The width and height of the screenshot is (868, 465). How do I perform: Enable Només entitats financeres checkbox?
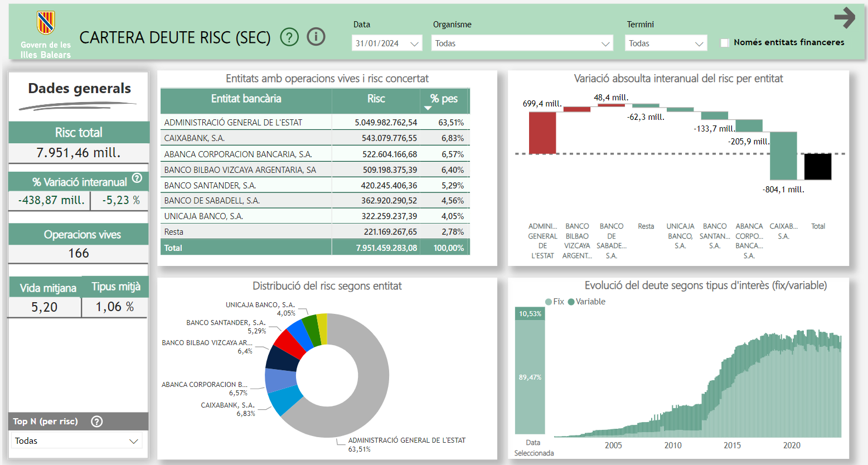pyautogui.click(x=725, y=43)
